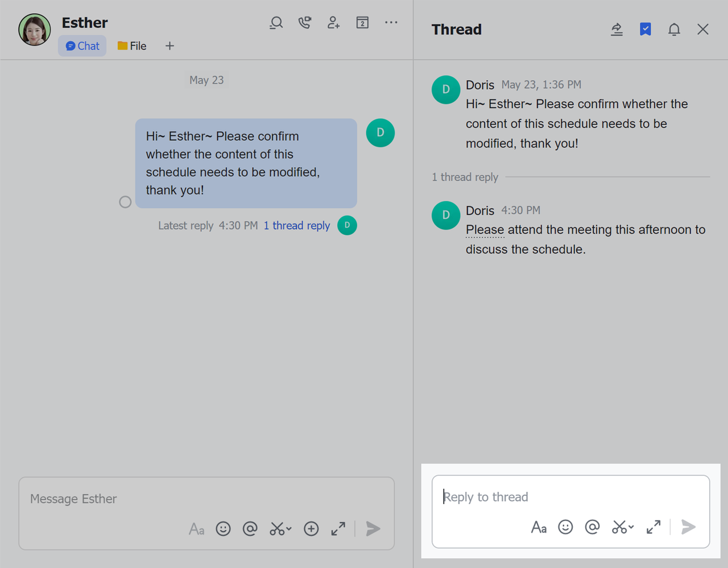Screen dimensions: 728x568
Task: Click the mention @ icon in main chat
Action: pyautogui.click(x=250, y=529)
